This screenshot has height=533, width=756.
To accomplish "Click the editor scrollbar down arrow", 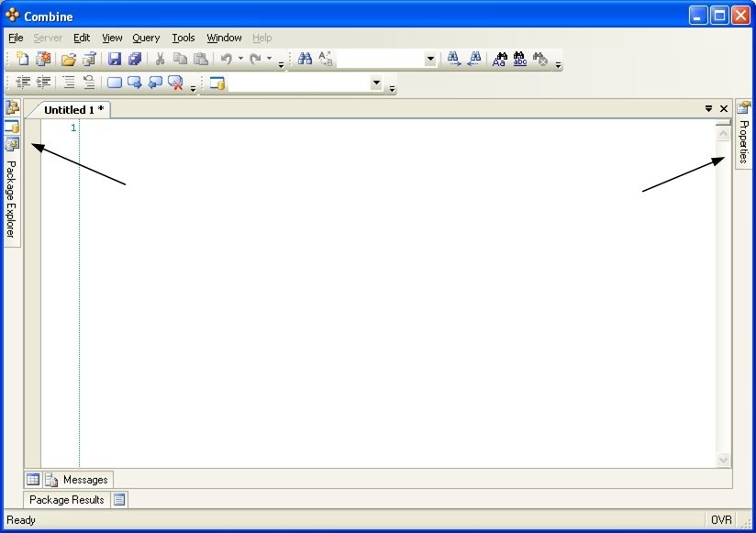I will (x=723, y=460).
